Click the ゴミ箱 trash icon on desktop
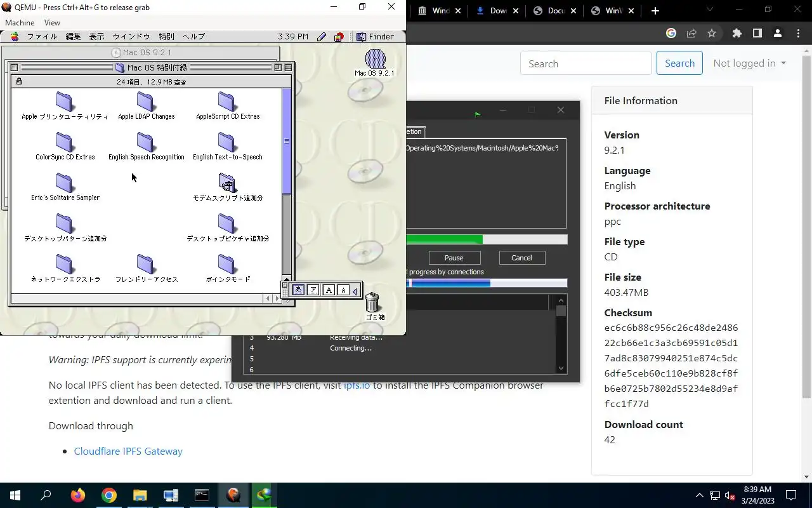 [373, 306]
